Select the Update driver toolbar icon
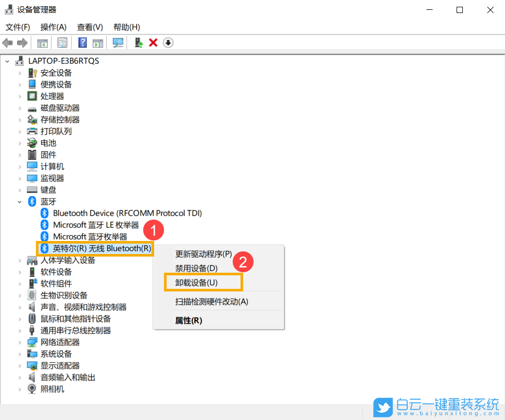Image resolution: width=505 pixels, height=420 pixels. pyautogui.click(x=136, y=42)
